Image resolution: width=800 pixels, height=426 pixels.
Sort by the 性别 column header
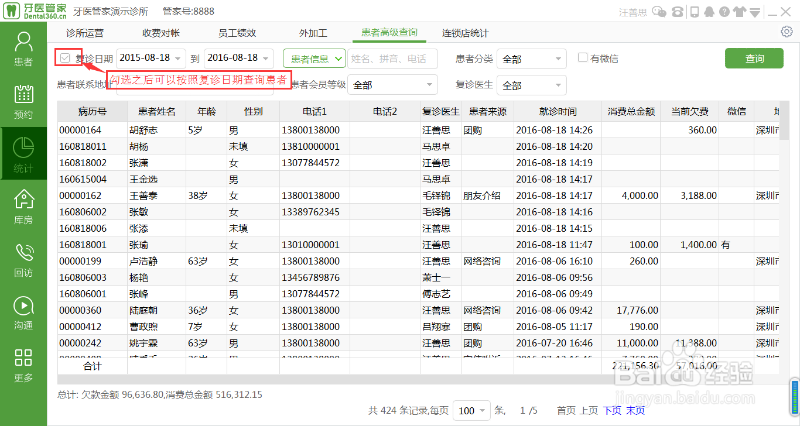(x=253, y=111)
